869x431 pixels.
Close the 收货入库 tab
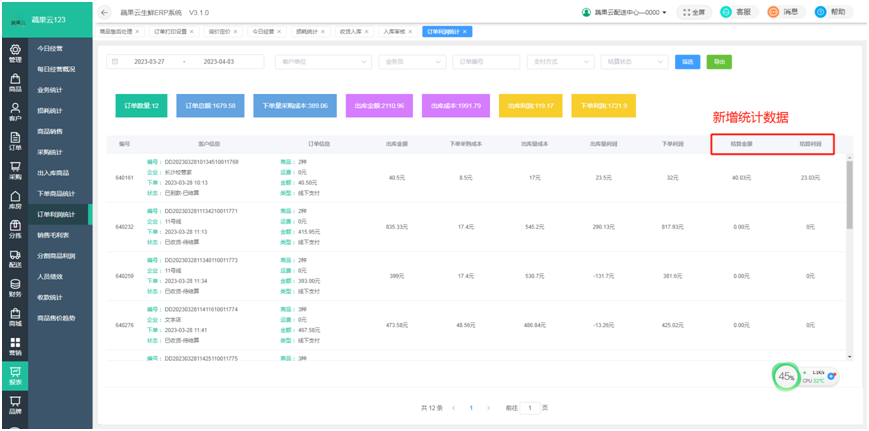pos(366,32)
